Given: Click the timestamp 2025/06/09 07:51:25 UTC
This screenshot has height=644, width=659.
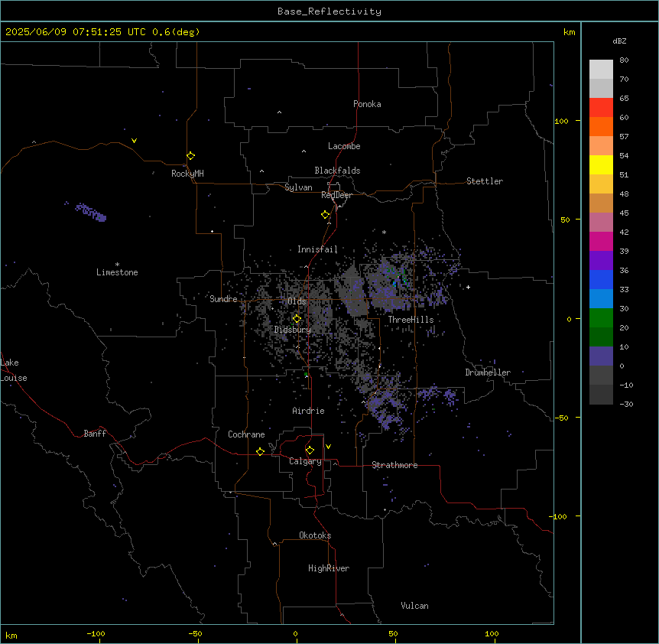Looking at the screenshot, I should [76, 32].
